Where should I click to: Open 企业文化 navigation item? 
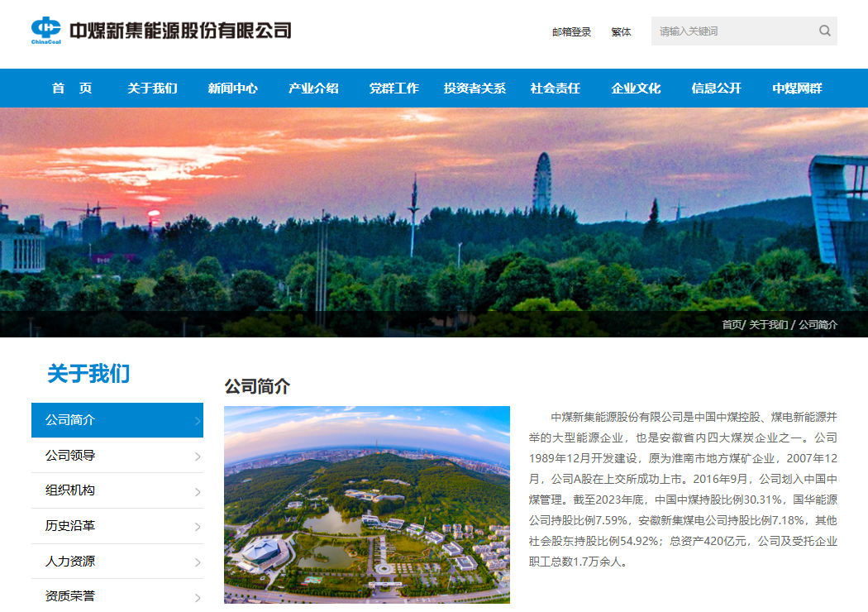pos(636,88)
